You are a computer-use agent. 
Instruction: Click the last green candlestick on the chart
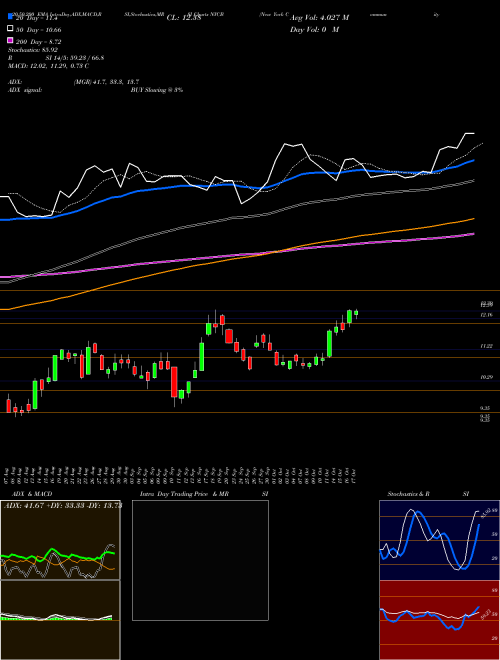[x=356, y=313]
